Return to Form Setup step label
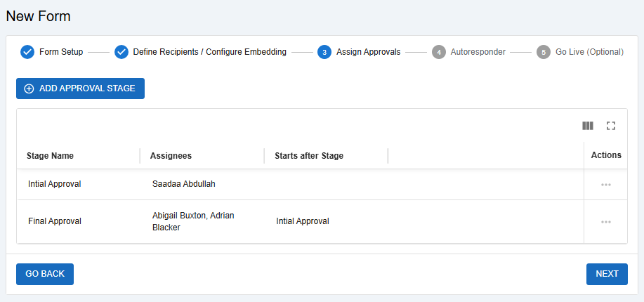 click(61, 52)
